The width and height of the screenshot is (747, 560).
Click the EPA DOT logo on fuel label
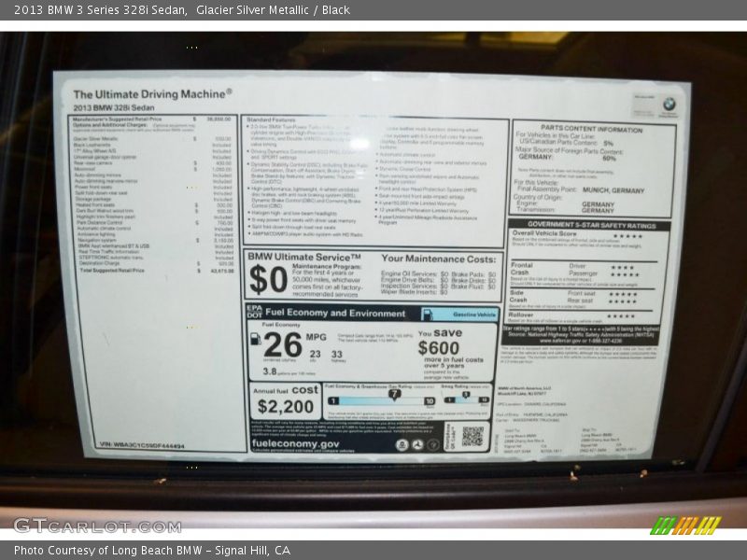(x=254, y=312)
